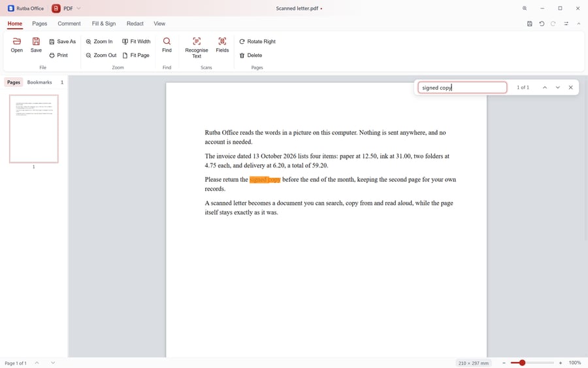The image size is (588, 368).
Task: Close the find bar
Action: (570, 88)
